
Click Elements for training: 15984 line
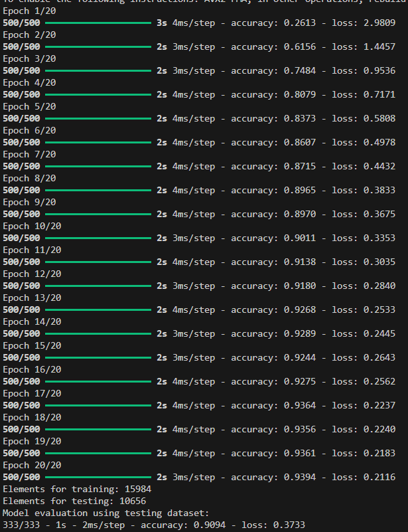77,489
